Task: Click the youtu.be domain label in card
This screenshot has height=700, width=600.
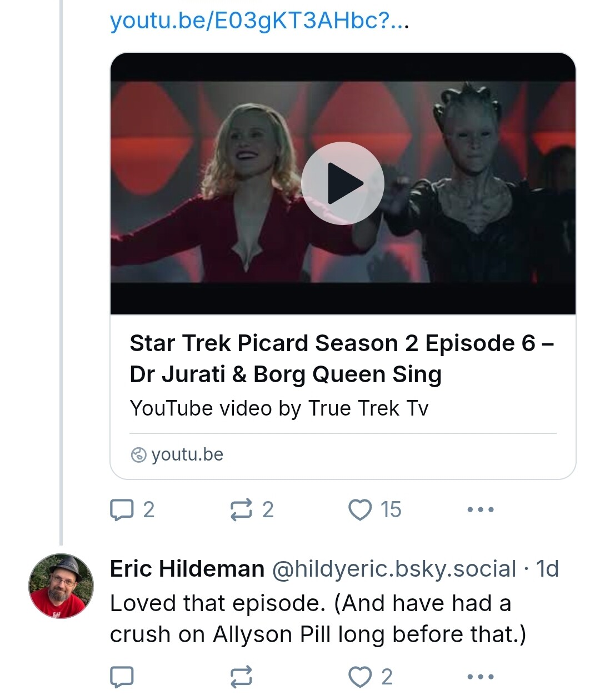Action: pos(187,454)
